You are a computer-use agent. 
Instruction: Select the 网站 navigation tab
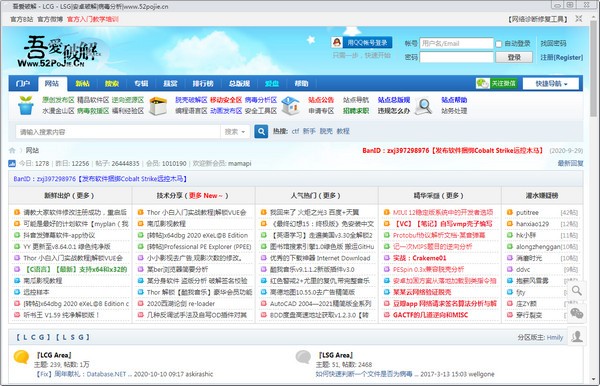coord(52,83)
